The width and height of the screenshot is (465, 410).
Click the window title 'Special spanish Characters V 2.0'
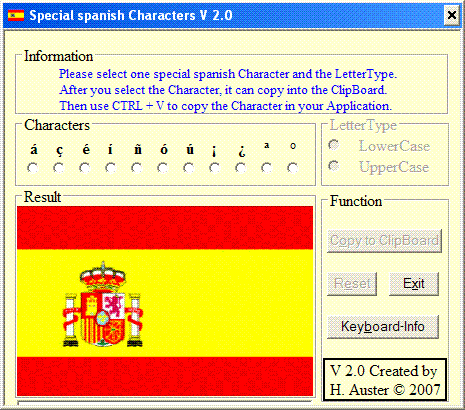[131, 15]
